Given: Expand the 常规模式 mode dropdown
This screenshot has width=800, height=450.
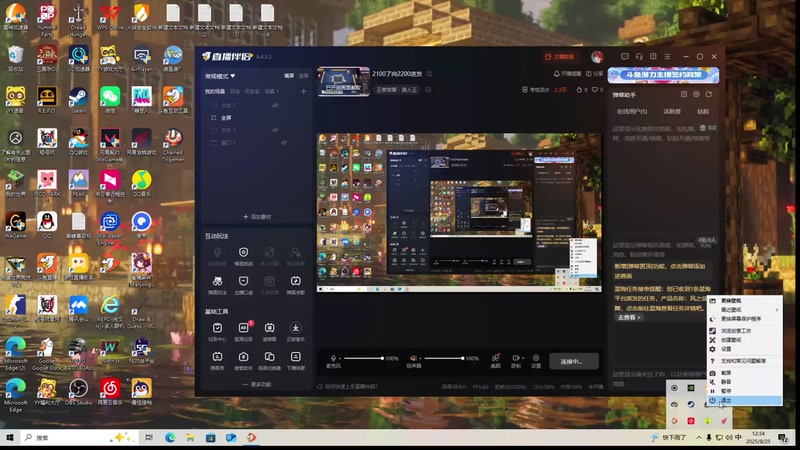Looking at the screenshot, I should pos(220,76).
